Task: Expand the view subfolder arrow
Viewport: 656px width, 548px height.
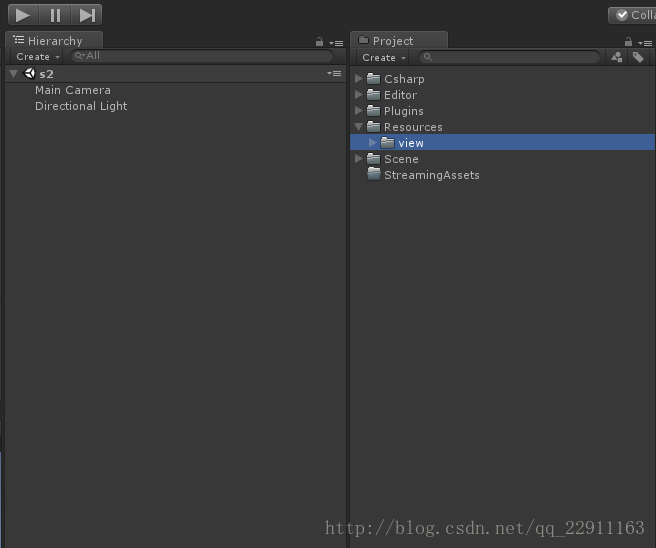Action: point(372,143)
